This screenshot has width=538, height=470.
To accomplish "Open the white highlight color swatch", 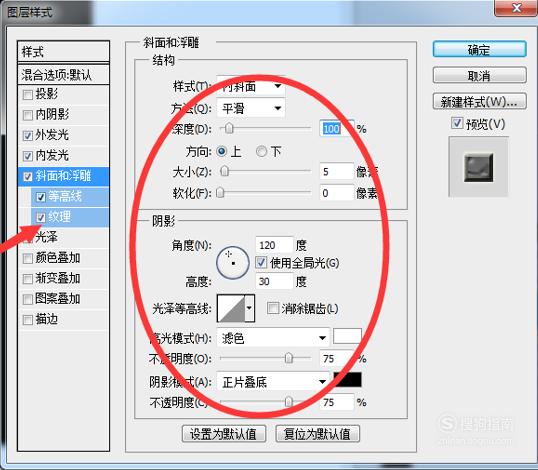I will point(347,336).
